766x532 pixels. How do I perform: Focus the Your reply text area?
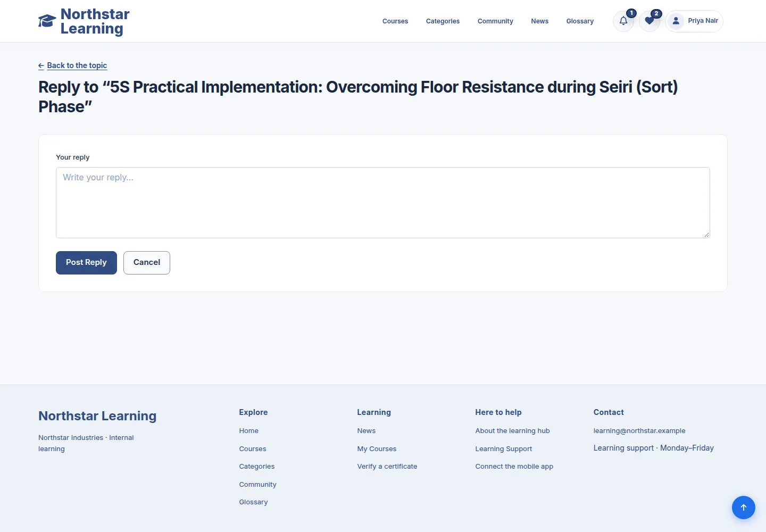(383, 203)
